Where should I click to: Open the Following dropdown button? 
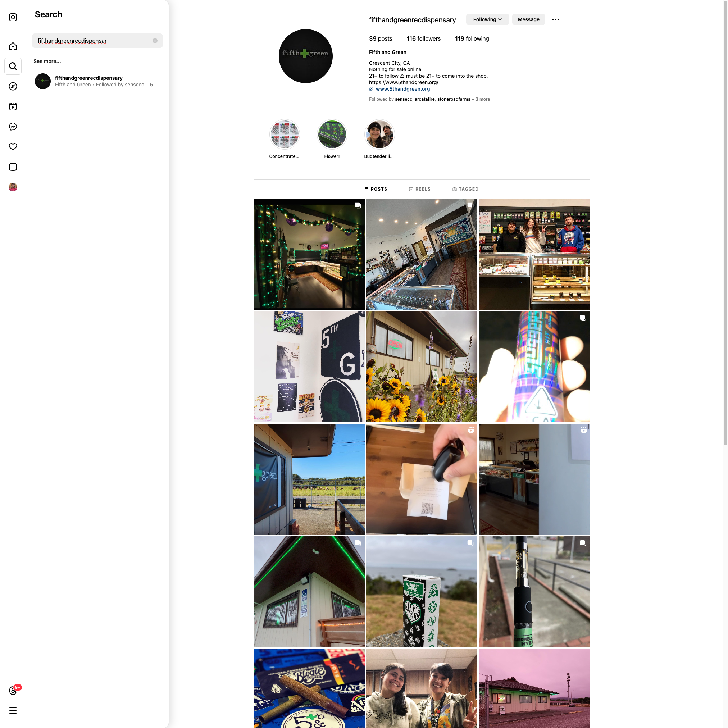487,19
